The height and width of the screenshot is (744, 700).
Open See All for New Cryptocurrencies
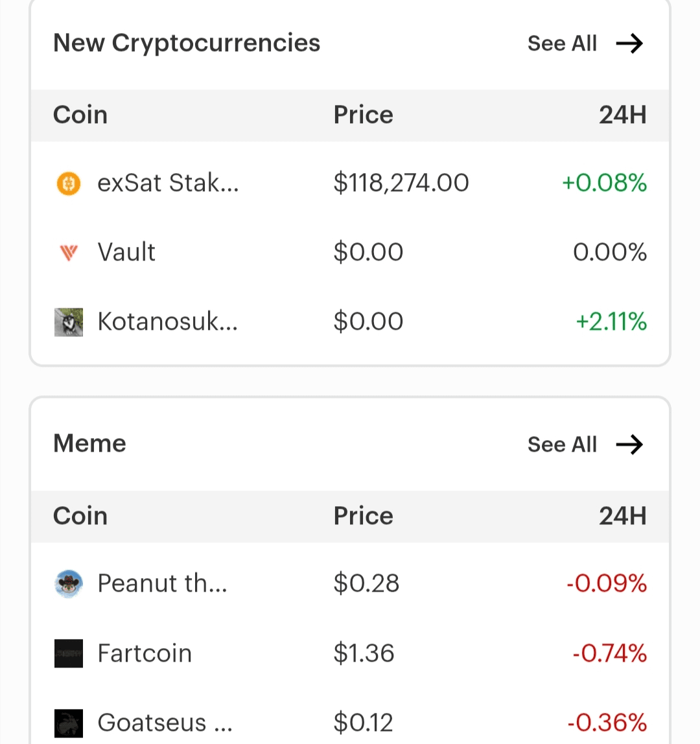[562, 43]
